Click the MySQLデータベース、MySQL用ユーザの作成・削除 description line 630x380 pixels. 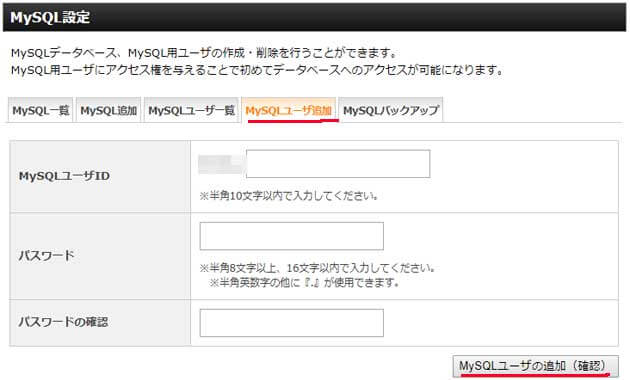pyautogui.click(x=204, y=53)
